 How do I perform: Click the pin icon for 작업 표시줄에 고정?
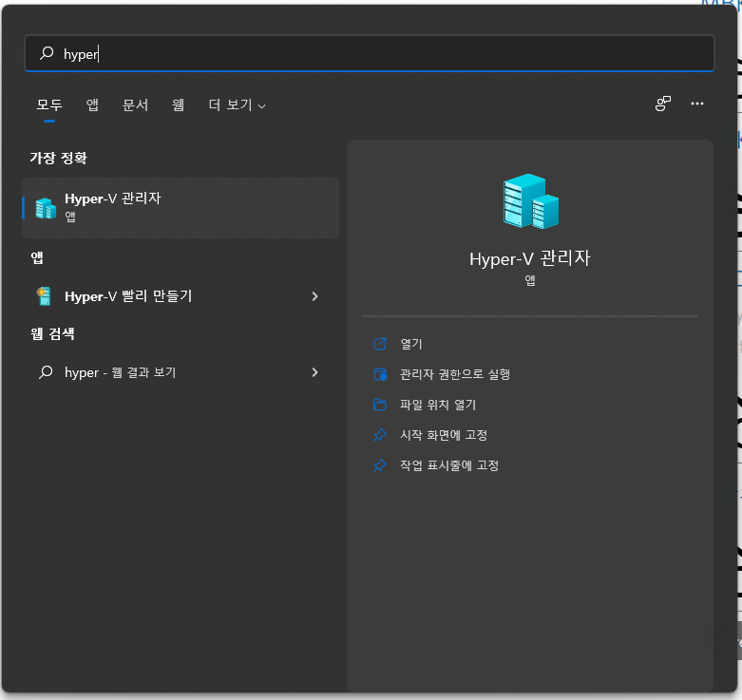[380, 465]
